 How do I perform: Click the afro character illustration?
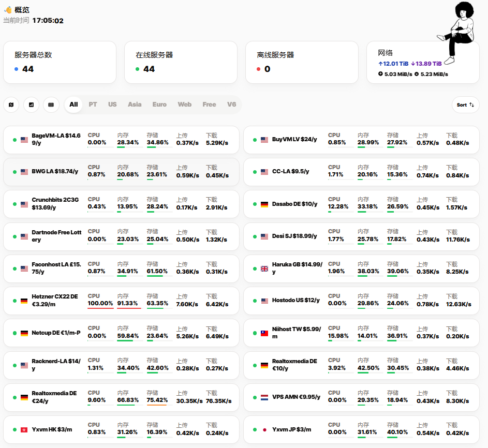[x=457, y=31]
